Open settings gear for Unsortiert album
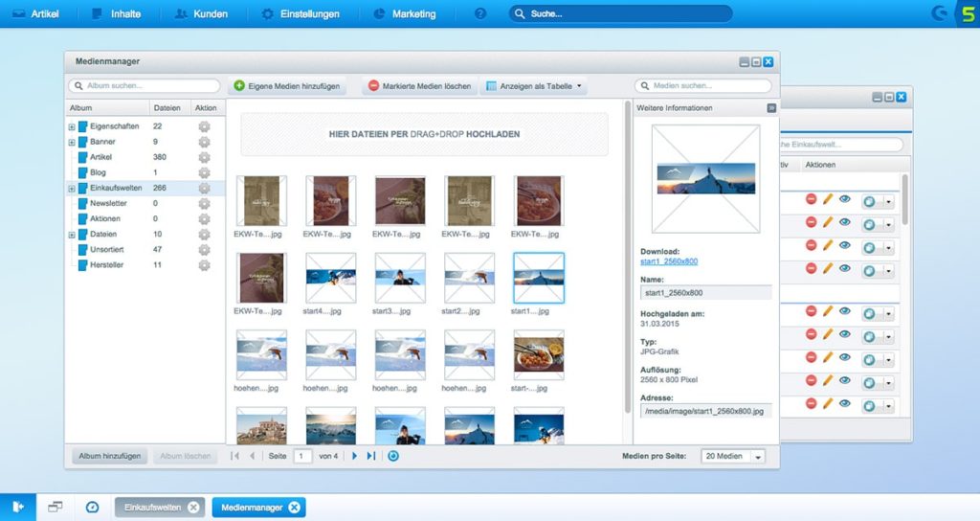 click(x=205, y=250)
